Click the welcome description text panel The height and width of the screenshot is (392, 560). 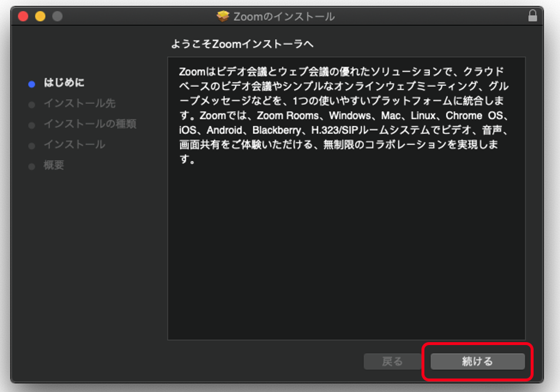346,198
